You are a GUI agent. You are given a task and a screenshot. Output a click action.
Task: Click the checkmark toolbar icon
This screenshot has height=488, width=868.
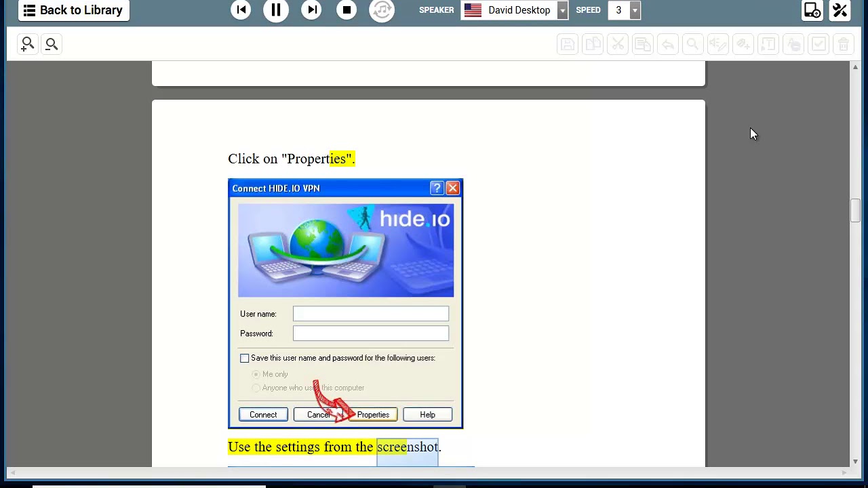(x=818, y=45)
